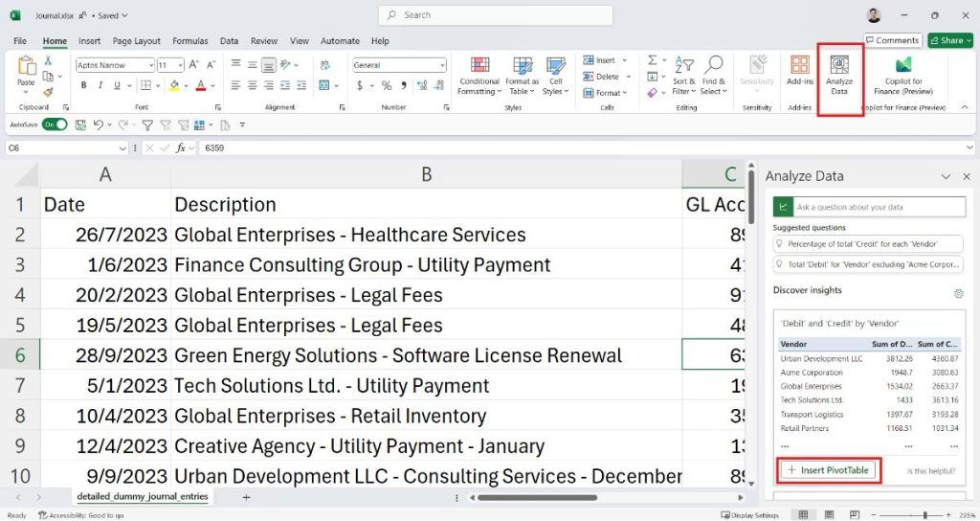Click the Save icon next to AutoSave
This screenshot has width=980, height=521.
[x=80, y=125]
